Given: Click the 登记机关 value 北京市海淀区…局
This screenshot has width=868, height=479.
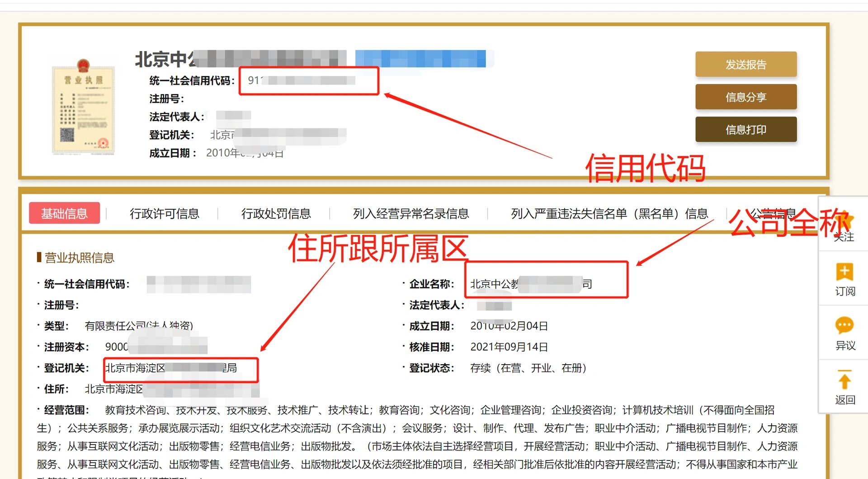Looking at the screenshot, I should [171, 368].
